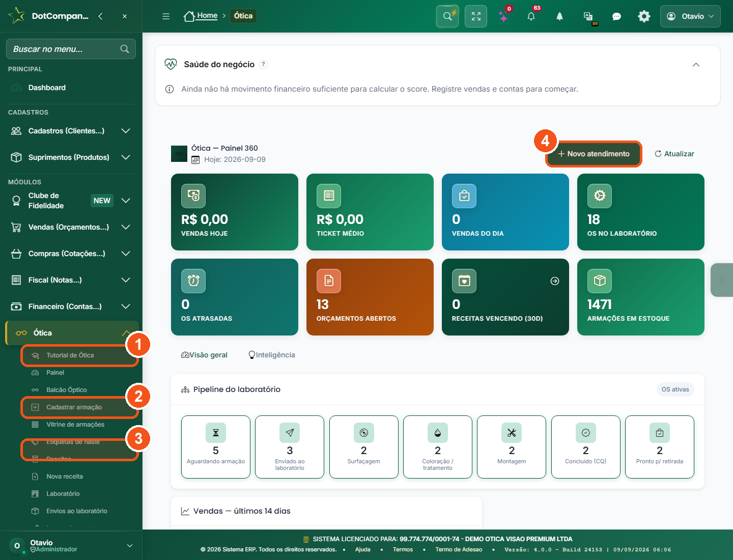Open the settings gear icon
Viewport: 733px width, 560px height.
pyautogui.click(x=644, y=16)
